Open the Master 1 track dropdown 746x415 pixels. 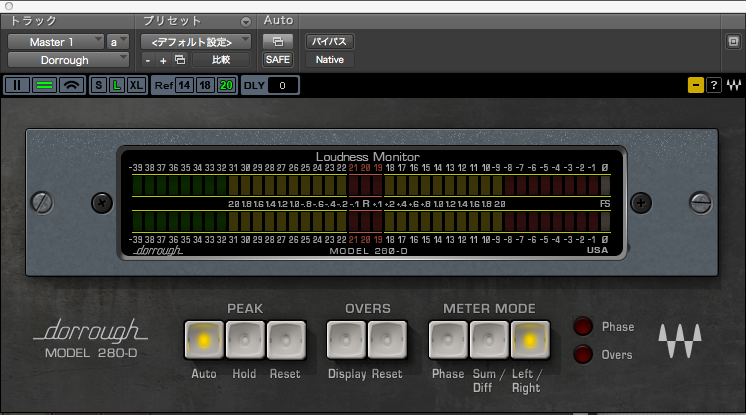(55, 42)
